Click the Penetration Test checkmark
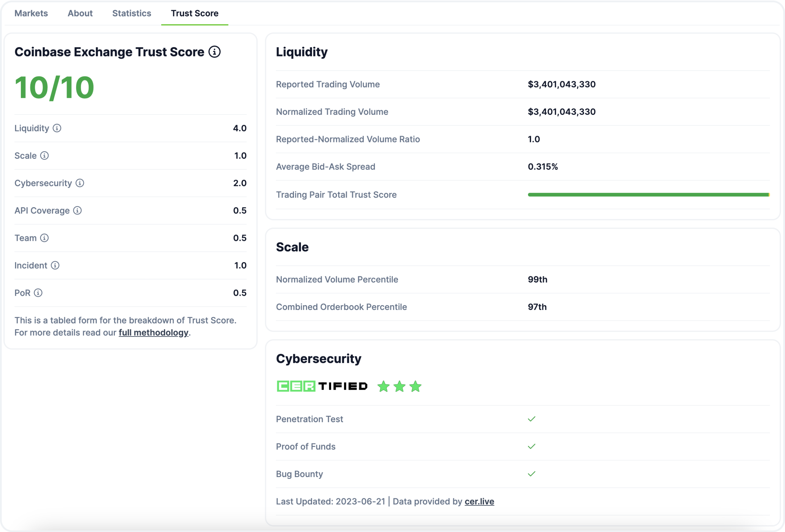 tap(531, 419)
